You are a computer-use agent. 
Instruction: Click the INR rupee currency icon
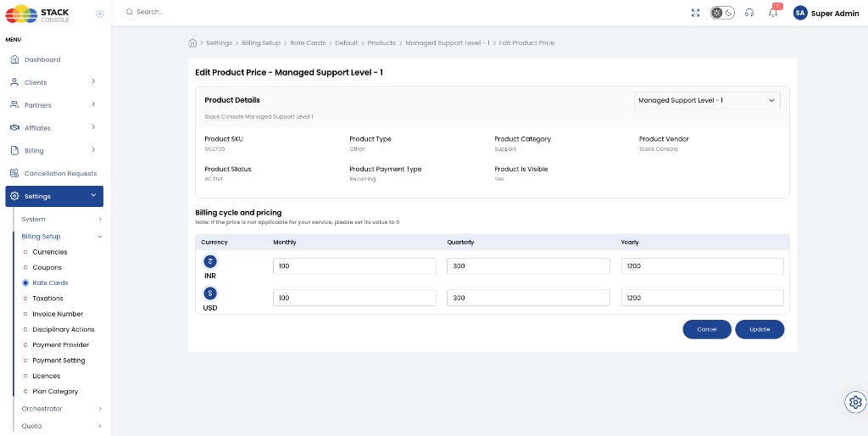click(x=210, y=261)
